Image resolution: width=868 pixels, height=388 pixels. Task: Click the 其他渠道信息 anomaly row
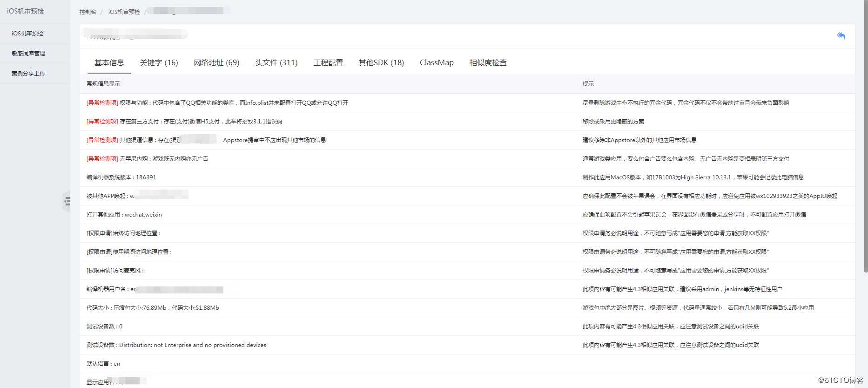[467, 140]
